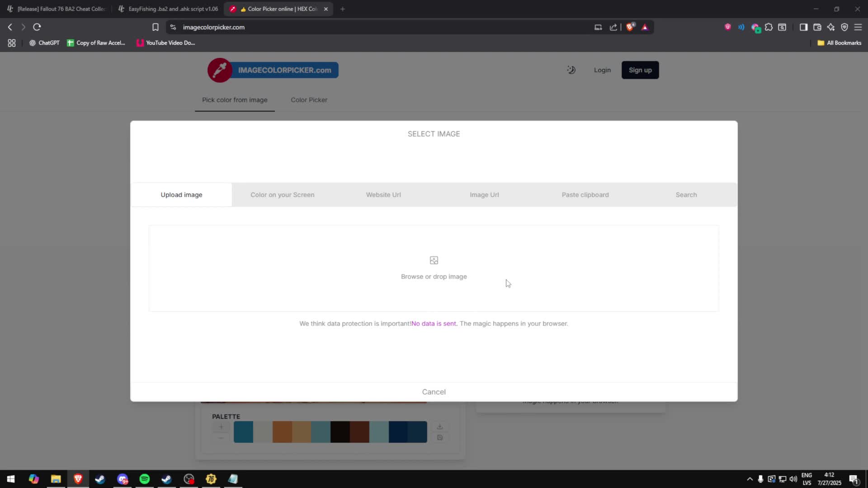Open the Brave wallet icon
This screenshot has width=868, height=488.
(817, 27)
